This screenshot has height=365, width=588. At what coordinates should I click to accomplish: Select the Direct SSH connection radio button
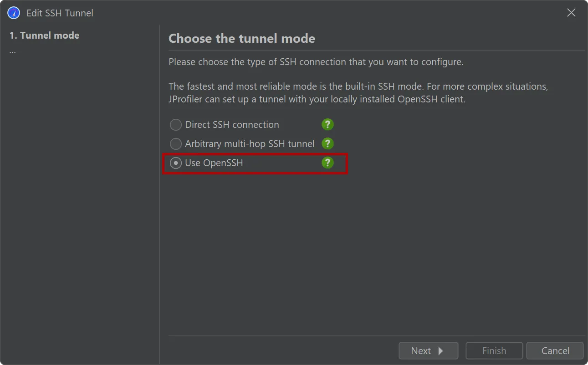coord(176,125)
